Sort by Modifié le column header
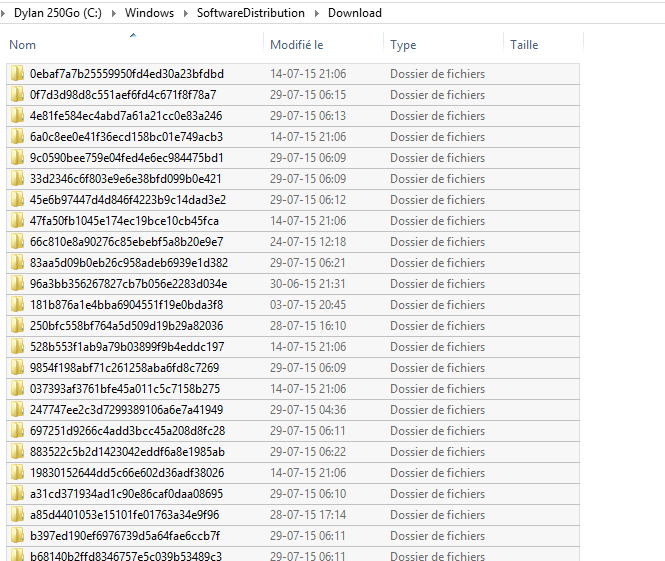665x561 pixels. (297, 45)
